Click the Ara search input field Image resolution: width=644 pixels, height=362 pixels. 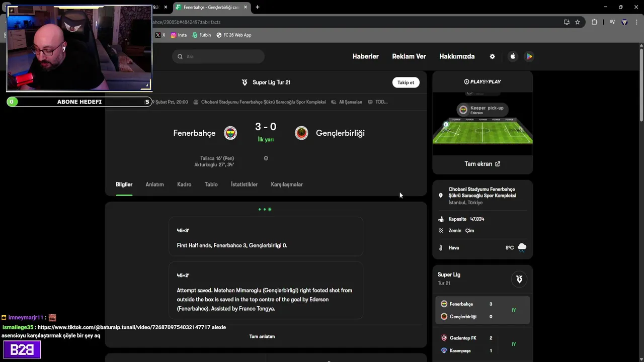click(x=218, y=56)
